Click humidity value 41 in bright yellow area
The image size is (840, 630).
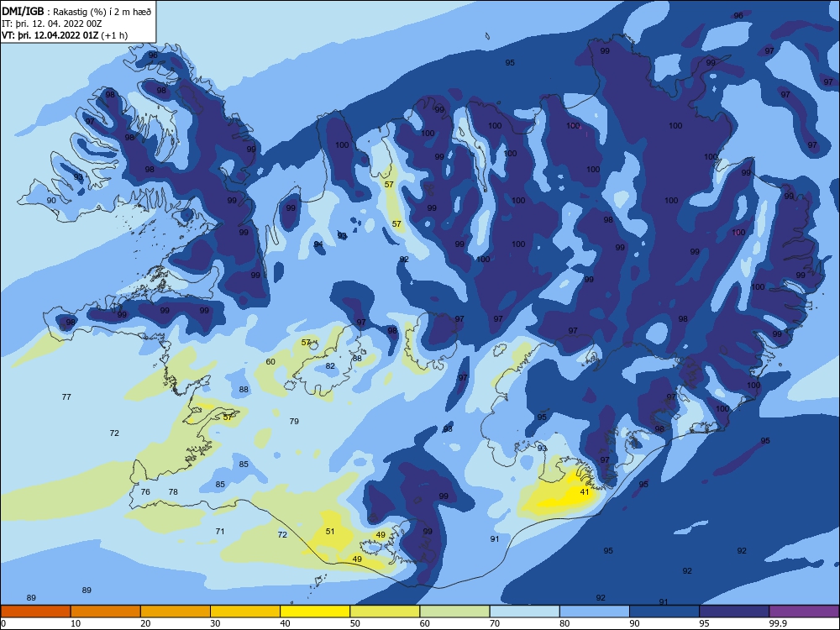pyautogui.click(x=585, y=491)
